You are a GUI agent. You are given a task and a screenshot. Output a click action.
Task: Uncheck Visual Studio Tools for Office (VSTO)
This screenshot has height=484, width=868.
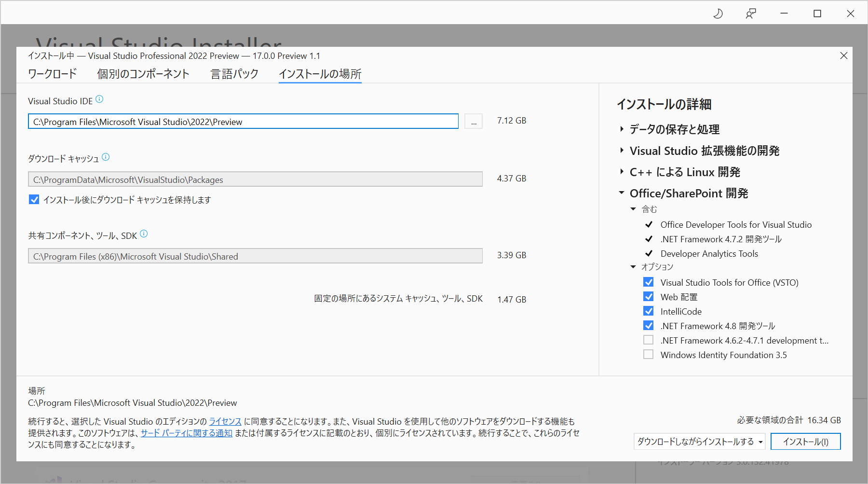[649, 282]
